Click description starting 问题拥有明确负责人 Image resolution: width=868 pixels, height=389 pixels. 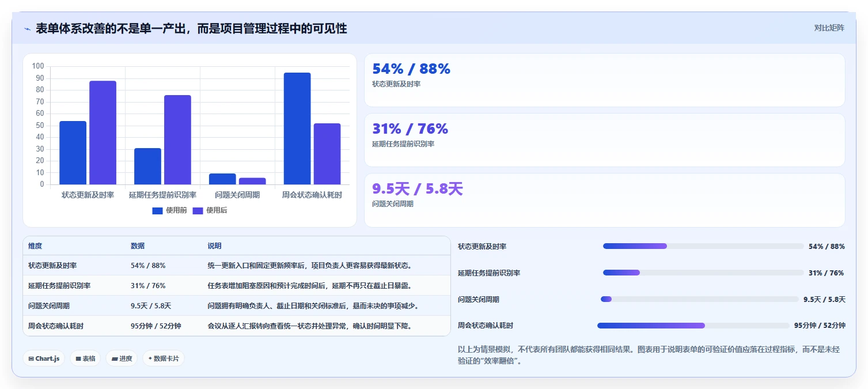click(313, 306)
